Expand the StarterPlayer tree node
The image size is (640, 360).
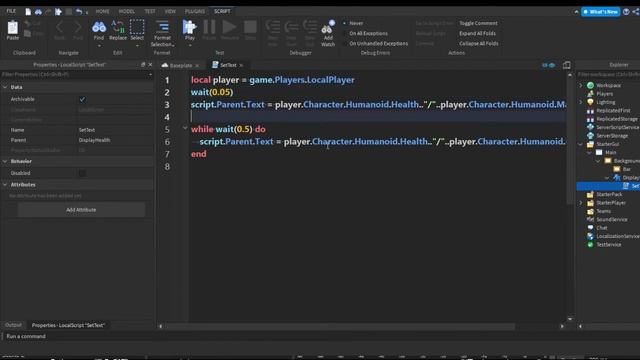tap(581, 202)
